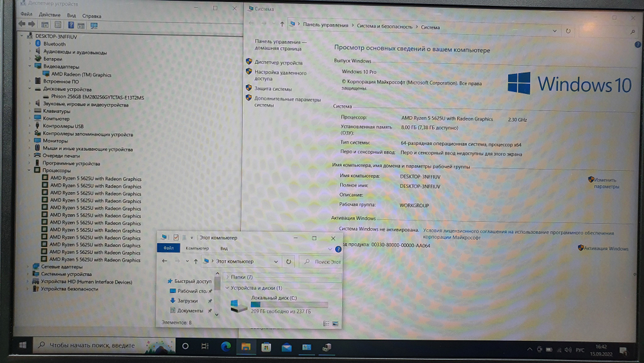Open Вид menu in Device Manager
The width and height of the screenshot is (644, 363).
(x=71, y=15)
